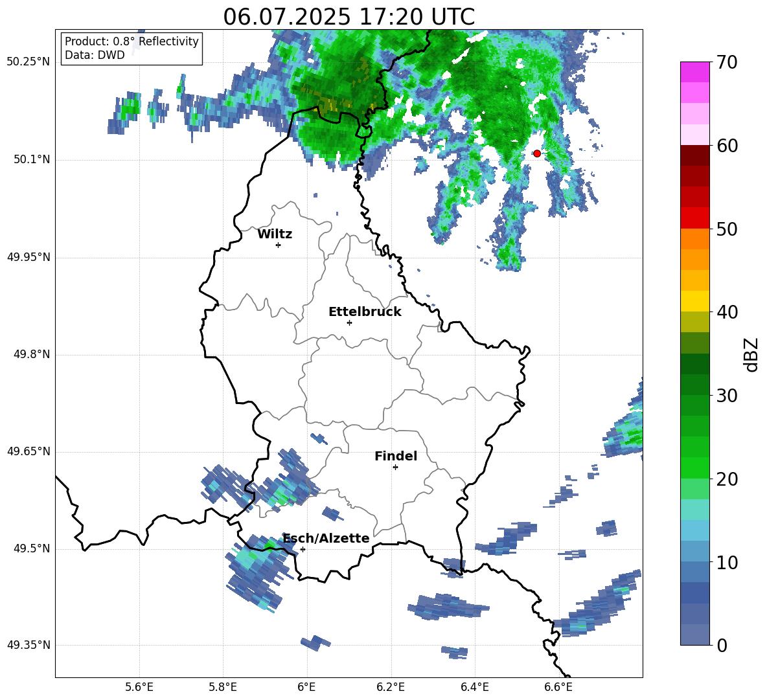Screen dimensions: 767x700
Task: Click longitude label 6.2°E
Action: 391,687
